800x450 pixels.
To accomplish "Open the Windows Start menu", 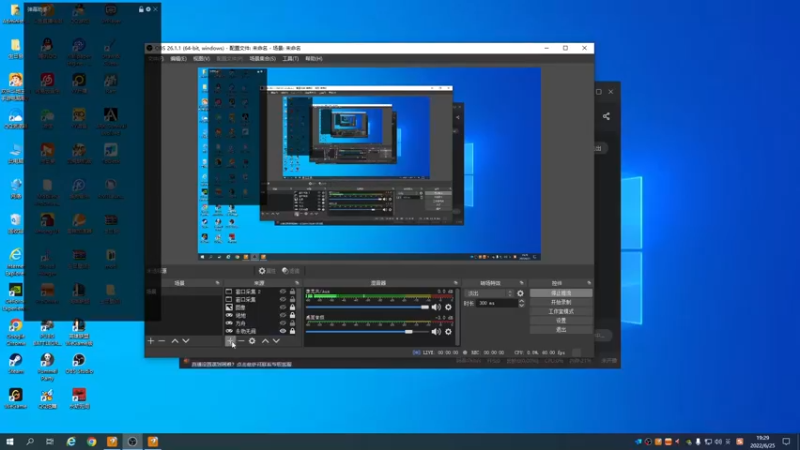I will pyautogui.click(x=10, y=441).
